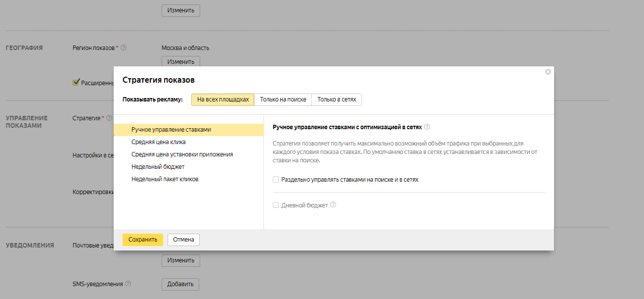
Task: Click Отмена to cancel changes
Action: (183, 240)
